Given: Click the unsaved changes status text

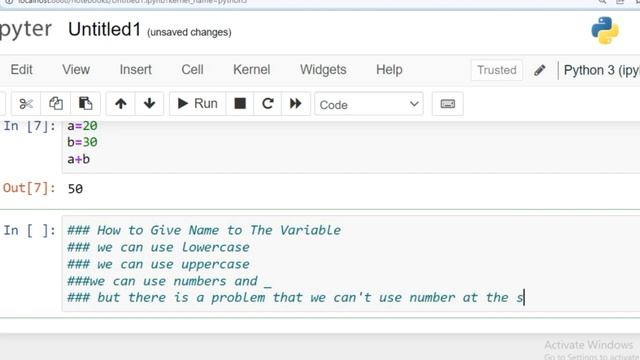Looking at the screenshot, I should click(189, 32).
